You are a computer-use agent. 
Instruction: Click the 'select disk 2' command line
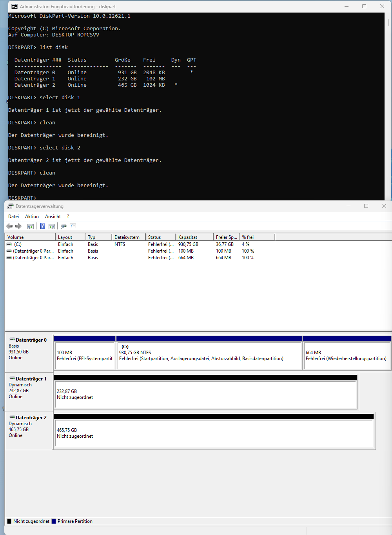(44, 148)
